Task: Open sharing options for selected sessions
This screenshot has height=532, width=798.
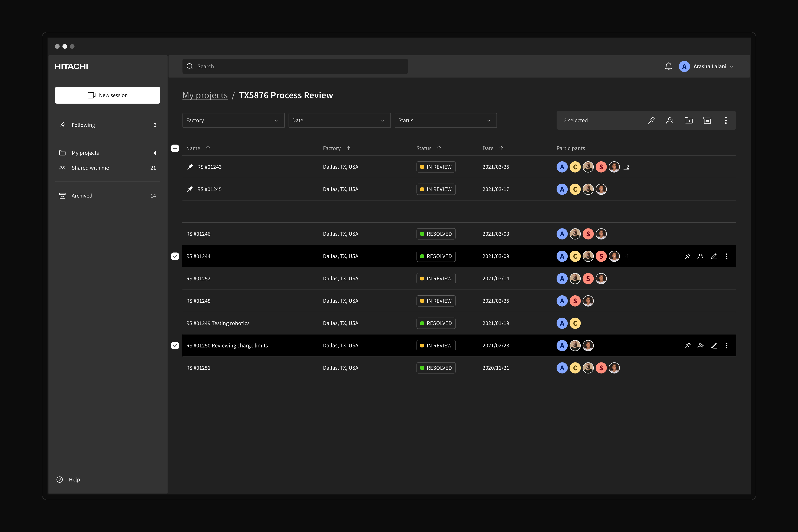Action: click(x=670, y=120)
